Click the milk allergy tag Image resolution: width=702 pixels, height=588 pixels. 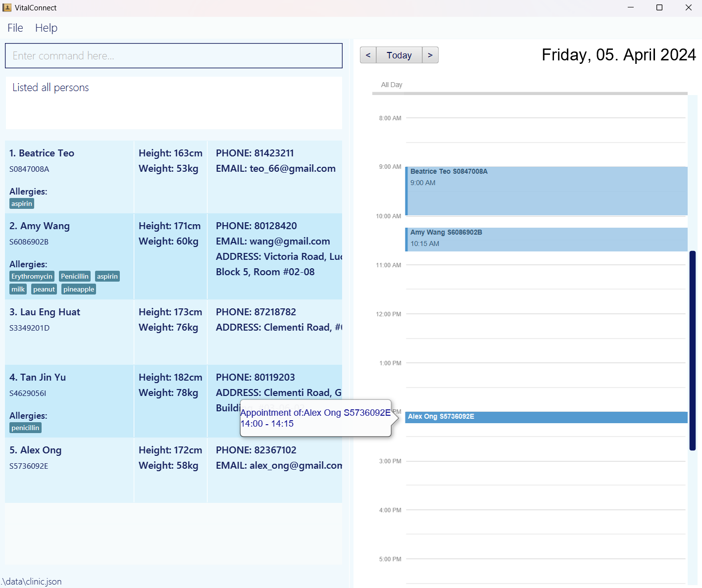18,289
